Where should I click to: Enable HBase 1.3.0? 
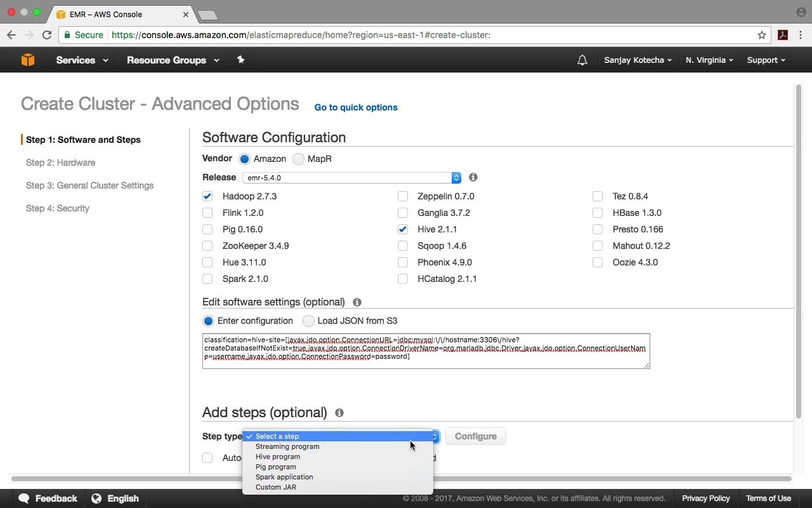pyautogui.click(x=598, y=213)
